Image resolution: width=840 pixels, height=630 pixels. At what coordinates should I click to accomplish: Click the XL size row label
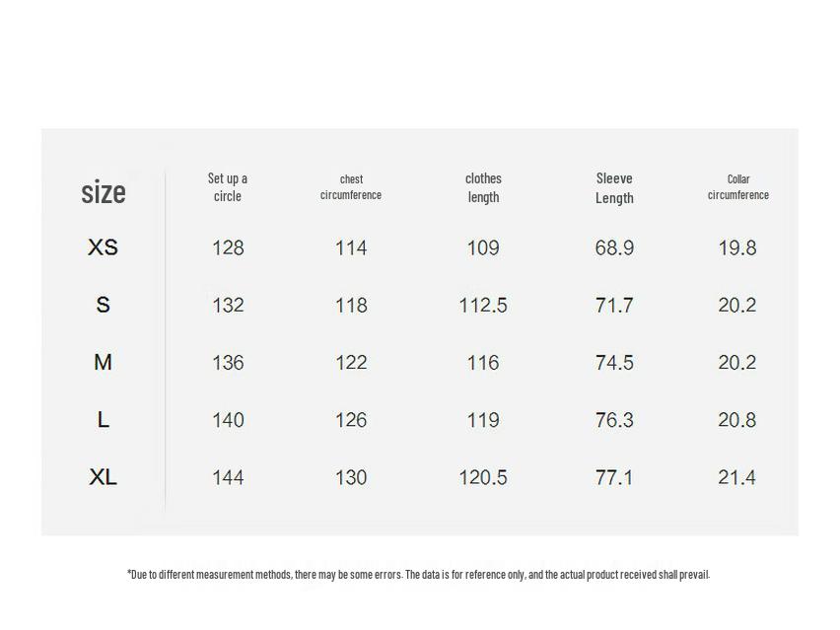point(104,477)
